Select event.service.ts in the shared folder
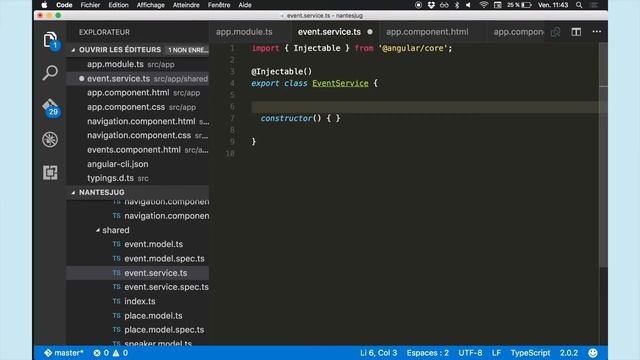 coord(138,273)
